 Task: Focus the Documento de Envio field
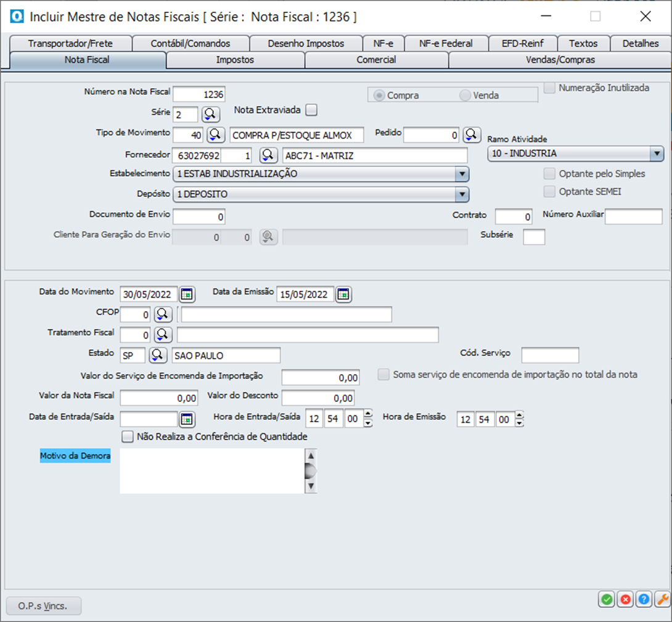click(199, 216)
